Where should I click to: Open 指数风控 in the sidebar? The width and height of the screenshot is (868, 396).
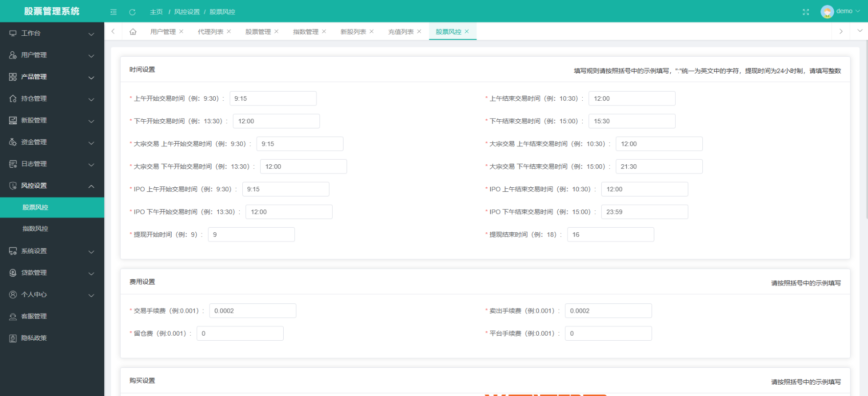35,229
